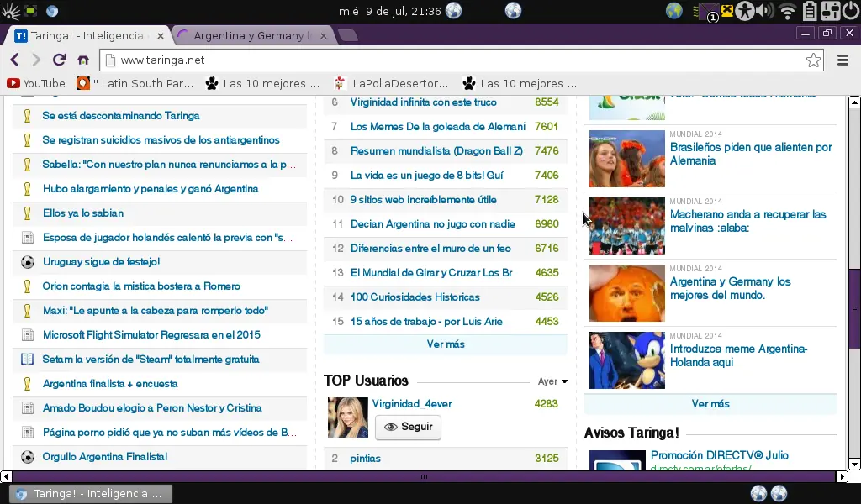Open the Promoción DIRECTV® Julio ad

tap(720, 455)
